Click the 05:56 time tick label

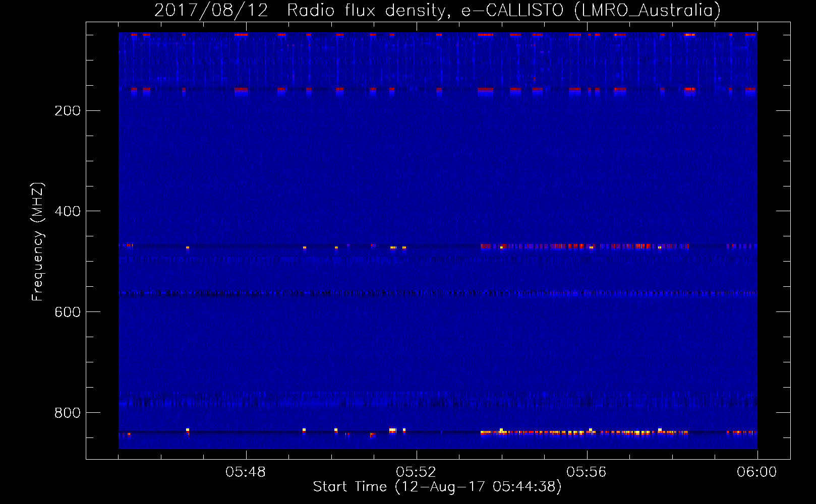587,472
